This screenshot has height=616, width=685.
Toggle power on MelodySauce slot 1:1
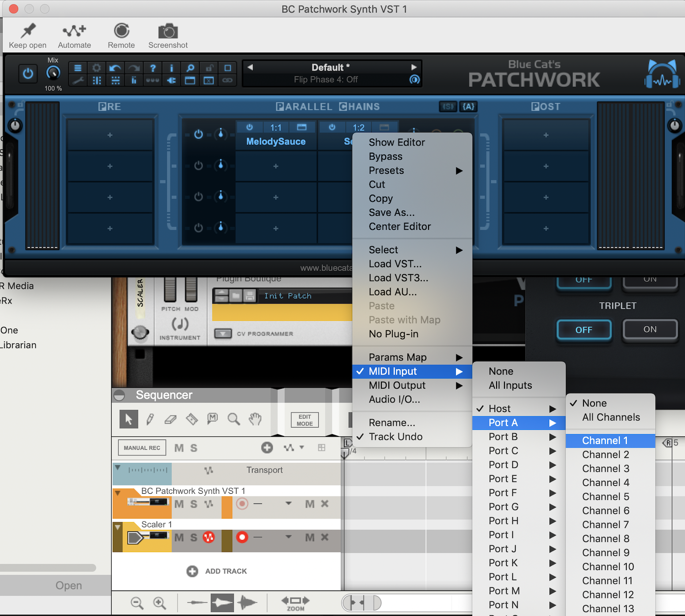pyautogui.click(x=250, y=128)
